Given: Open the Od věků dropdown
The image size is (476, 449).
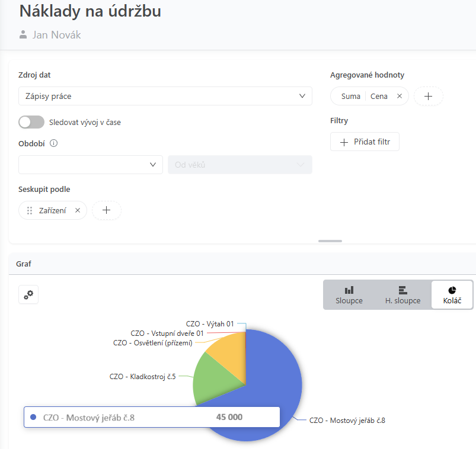Looking at the screenshot, I should click(240, 165).
